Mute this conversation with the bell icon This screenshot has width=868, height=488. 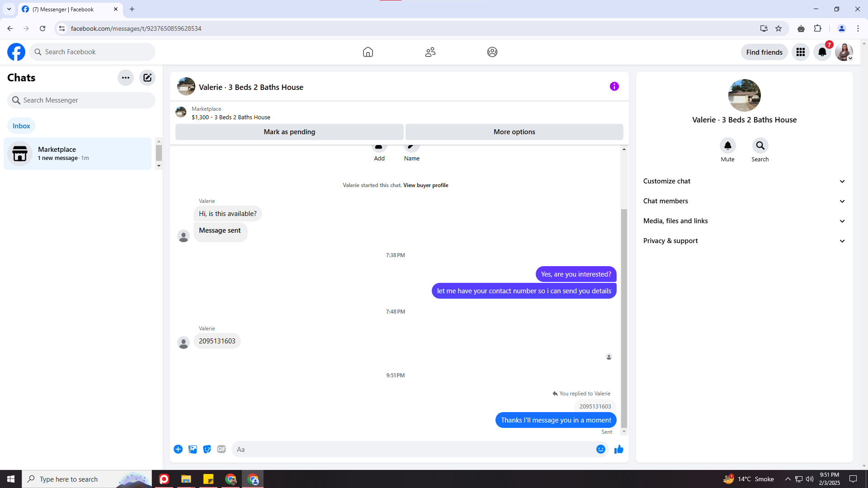[x=728, y=145]
